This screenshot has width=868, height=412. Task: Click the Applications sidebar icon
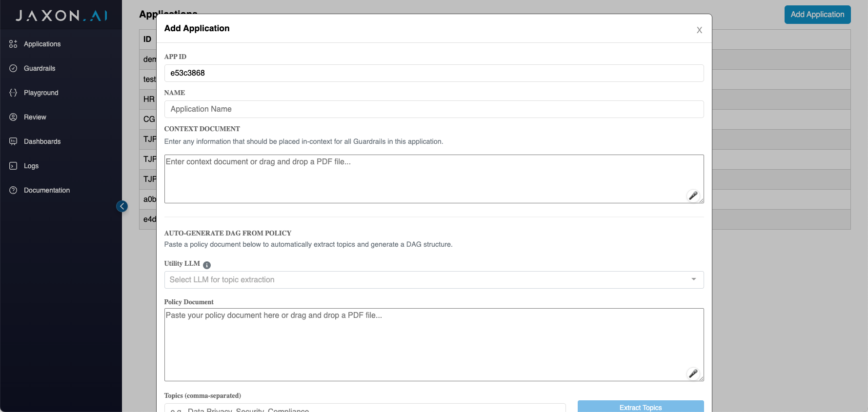13,44
